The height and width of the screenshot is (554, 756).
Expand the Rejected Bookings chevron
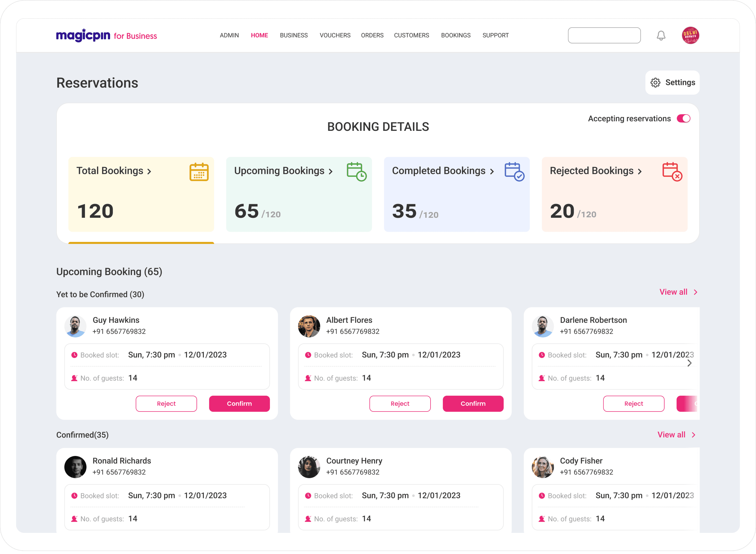(640, 171)
